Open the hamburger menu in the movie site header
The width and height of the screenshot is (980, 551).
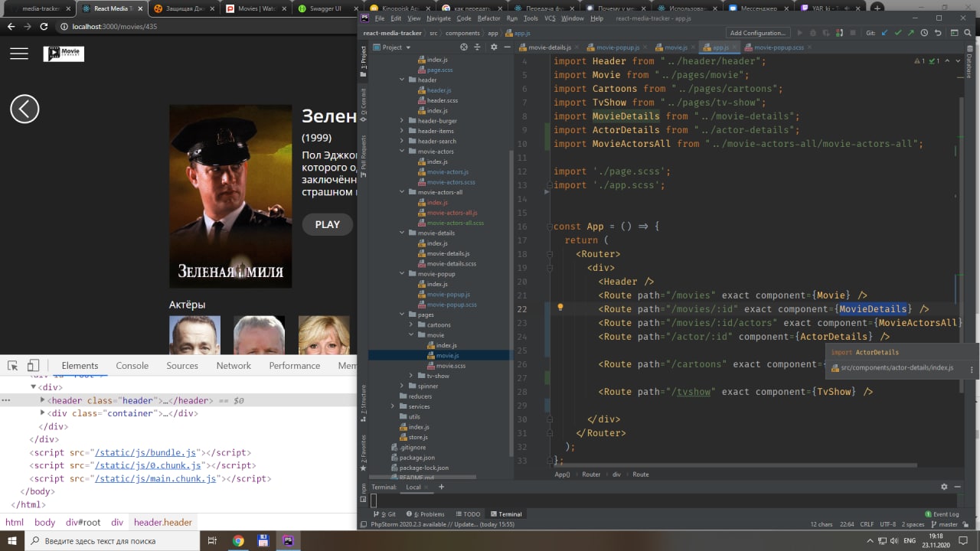coord(19,53)
